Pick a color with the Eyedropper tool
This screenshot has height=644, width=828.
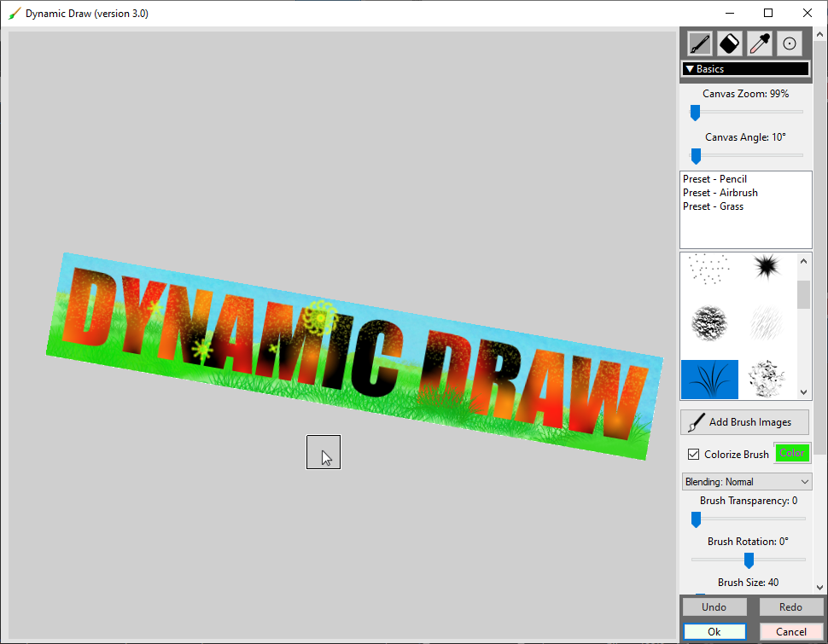(758, 43)
